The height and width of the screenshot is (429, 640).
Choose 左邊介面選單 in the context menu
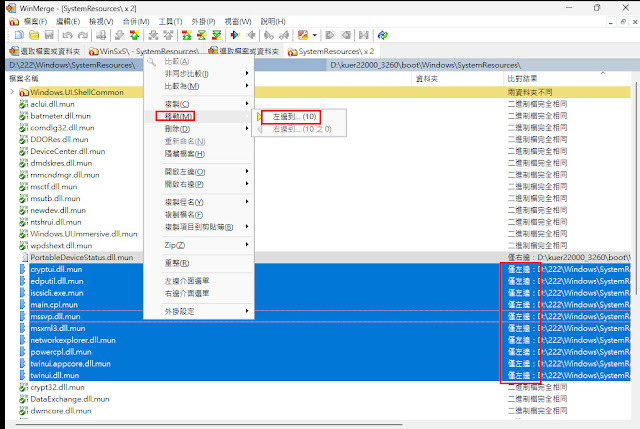(200, 281)
